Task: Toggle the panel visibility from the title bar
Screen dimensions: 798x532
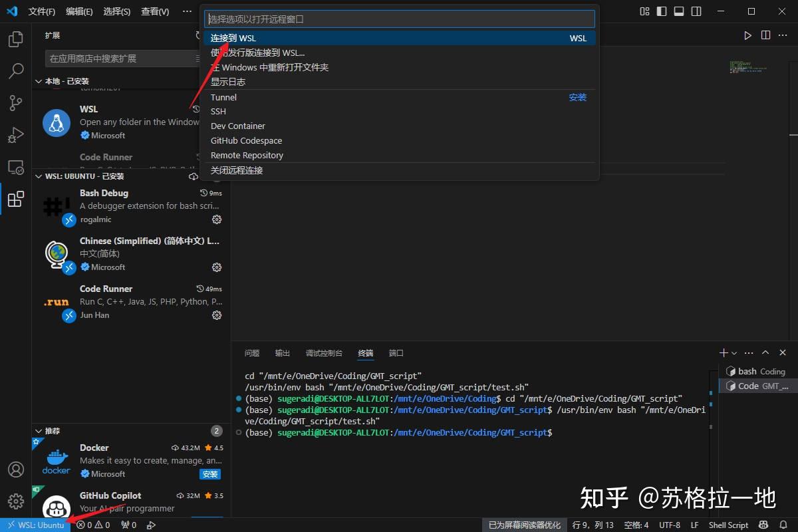Action: (678, 11)
